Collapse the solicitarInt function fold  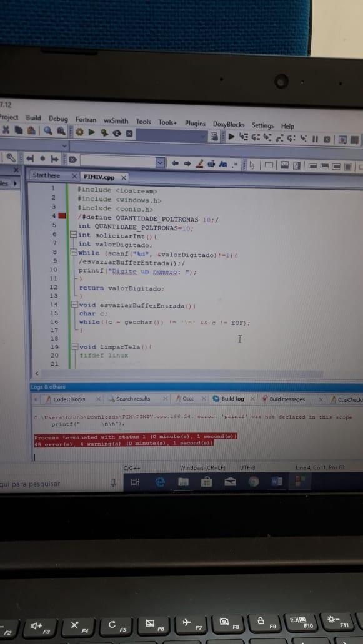click(74, 235)
